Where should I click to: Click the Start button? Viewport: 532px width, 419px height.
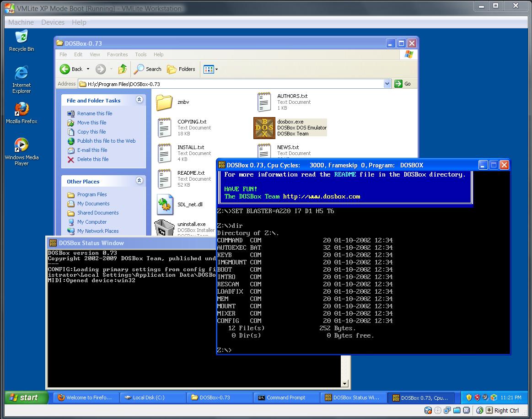[27, 398]
